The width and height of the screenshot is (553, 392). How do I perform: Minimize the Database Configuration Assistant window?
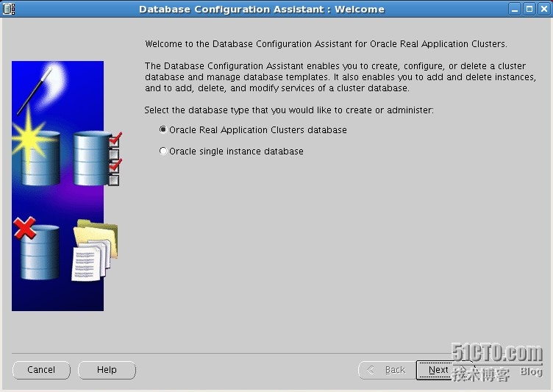click(515, 9)
